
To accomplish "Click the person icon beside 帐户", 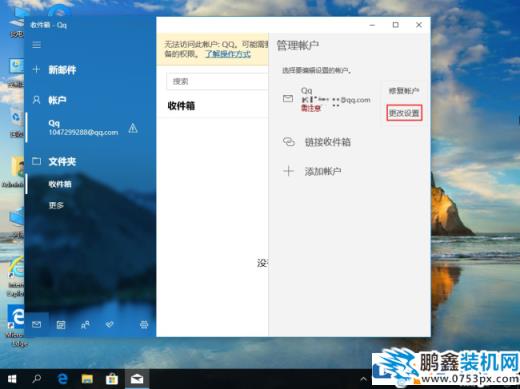I will [36, 100].
